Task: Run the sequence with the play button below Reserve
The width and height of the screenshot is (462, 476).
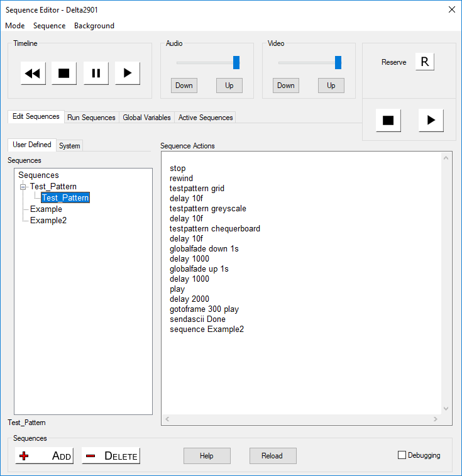Action: click(x=431, y=121)
